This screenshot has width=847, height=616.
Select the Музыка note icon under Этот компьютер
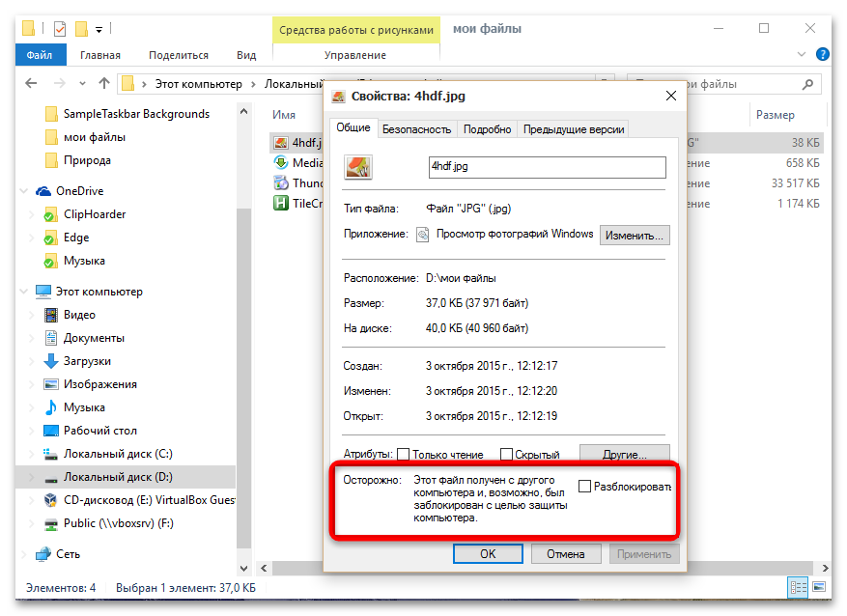point(51,407)
